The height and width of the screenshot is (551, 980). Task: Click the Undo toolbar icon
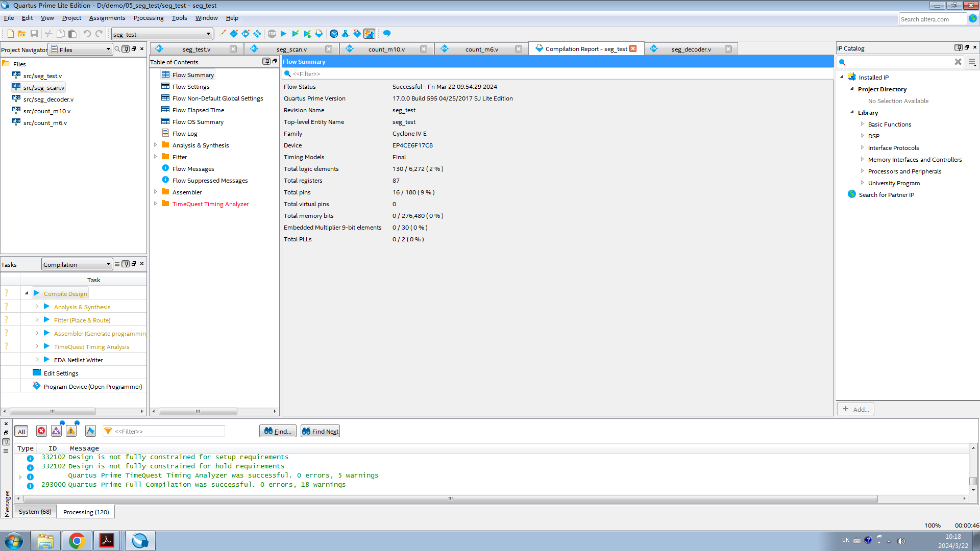point(87,34)
